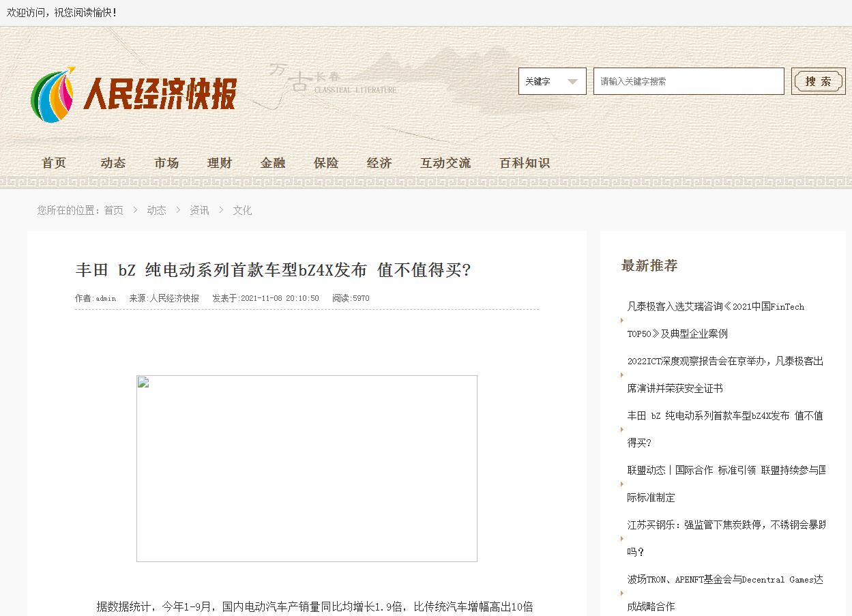Open the 保险 navigation menu item
This screenshot has width=852, height=616.
click(326, 163)
